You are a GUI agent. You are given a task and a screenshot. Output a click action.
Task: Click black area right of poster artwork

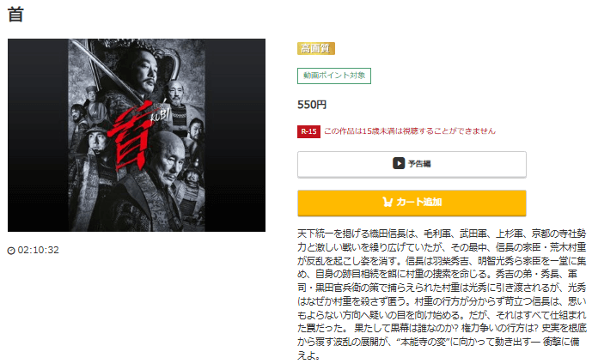tap(235, 135)
